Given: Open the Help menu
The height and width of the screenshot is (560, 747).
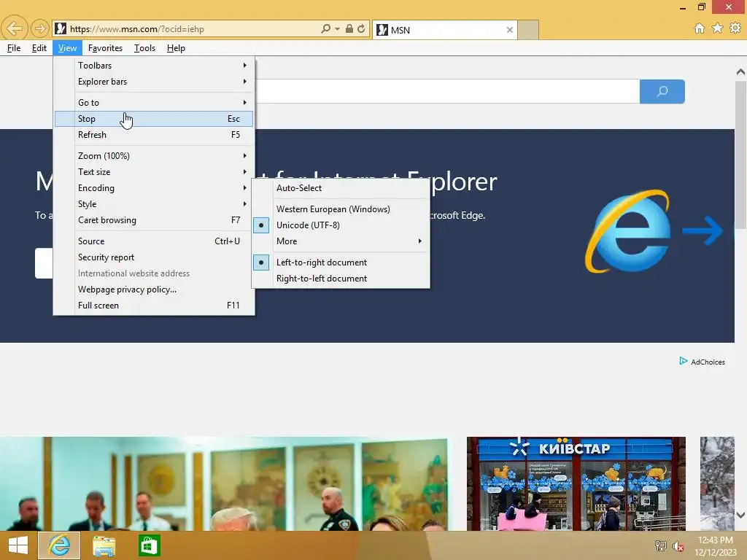Looking at the screenshot, I should coord(176,48).
